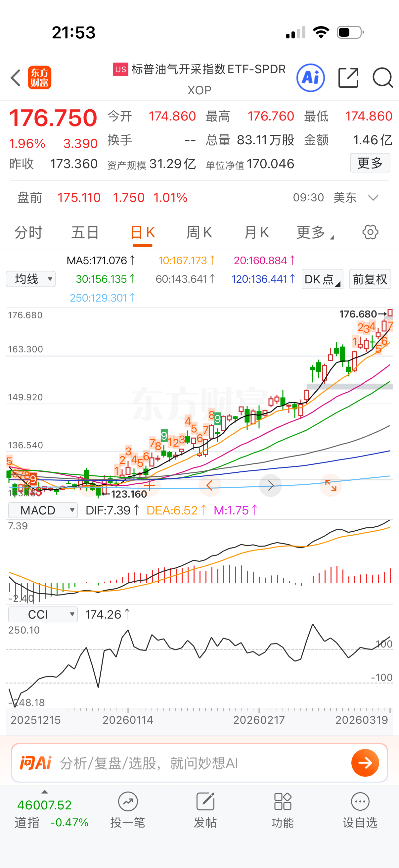Open the MACD indicator dropdown
Viewport: 399px width, 868px height.
click(43, 510)
